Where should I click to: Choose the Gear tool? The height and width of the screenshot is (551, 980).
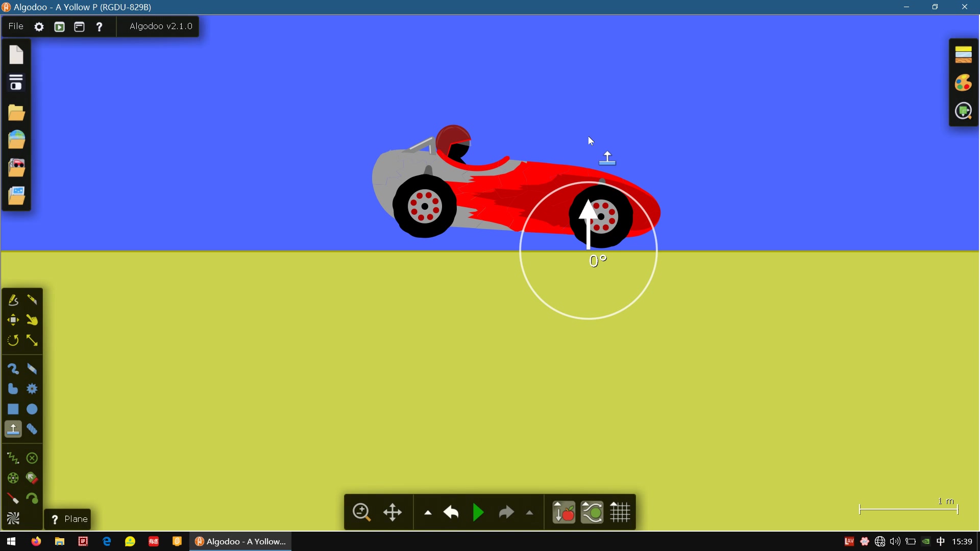click(32, 389)
